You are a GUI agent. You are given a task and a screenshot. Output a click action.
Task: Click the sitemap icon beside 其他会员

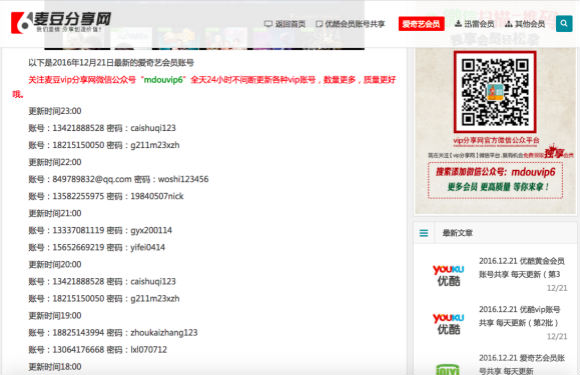[509, 24]
